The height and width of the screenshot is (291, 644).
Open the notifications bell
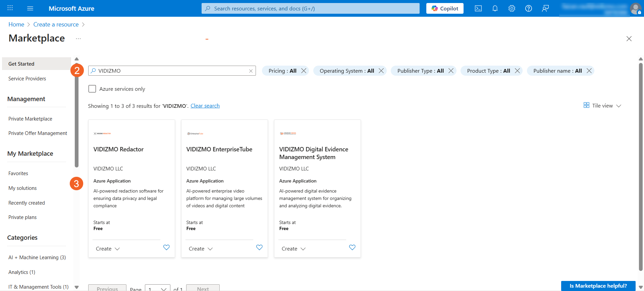(x=495, y=8)
